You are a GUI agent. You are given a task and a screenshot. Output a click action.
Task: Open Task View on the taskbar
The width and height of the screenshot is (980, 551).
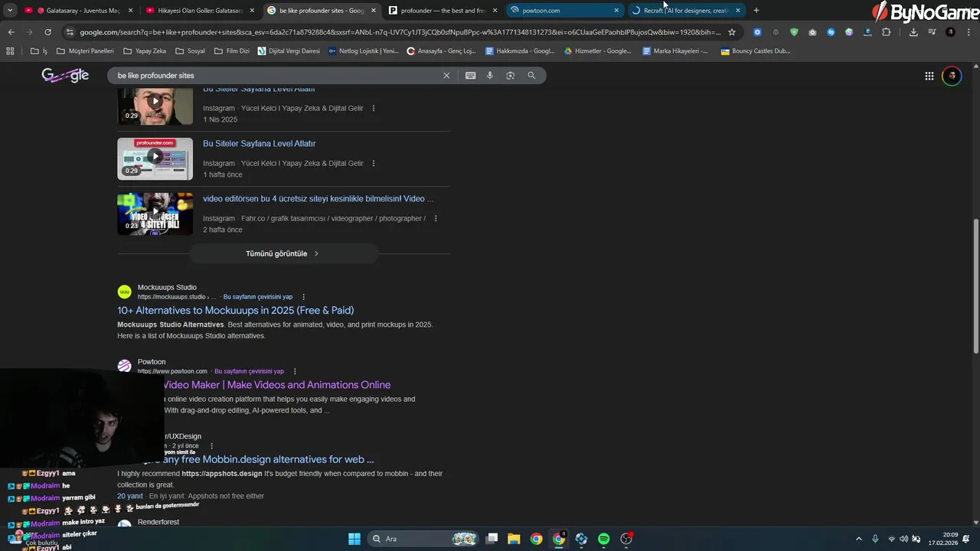click(492, 539)
